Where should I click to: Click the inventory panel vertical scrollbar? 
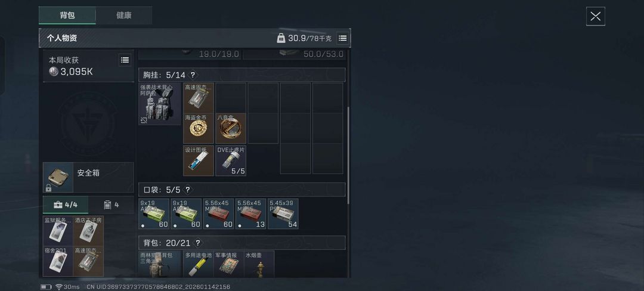(x=348, y=155)
